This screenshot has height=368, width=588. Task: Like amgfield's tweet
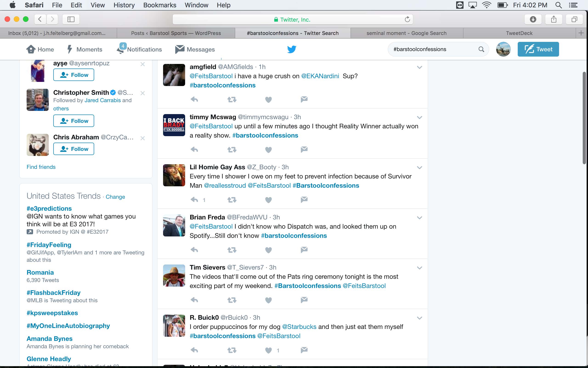pyautogui.click(x=268, y=100)
